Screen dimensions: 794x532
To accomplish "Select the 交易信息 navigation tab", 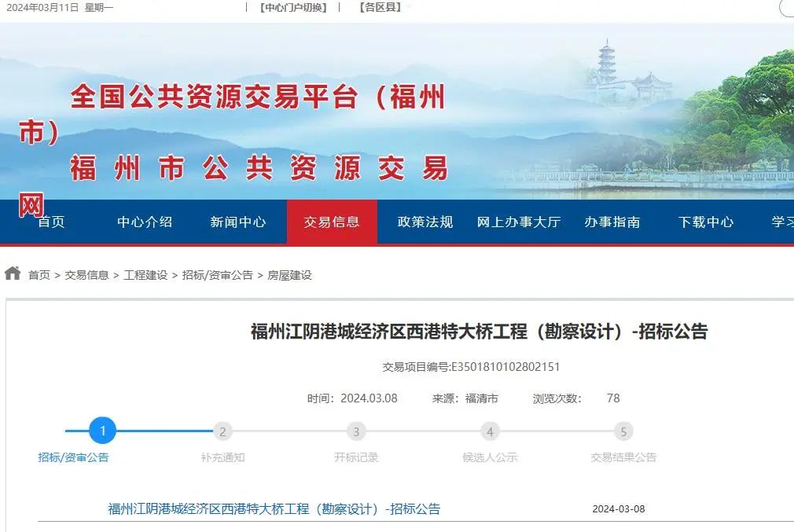I will 332,222.
